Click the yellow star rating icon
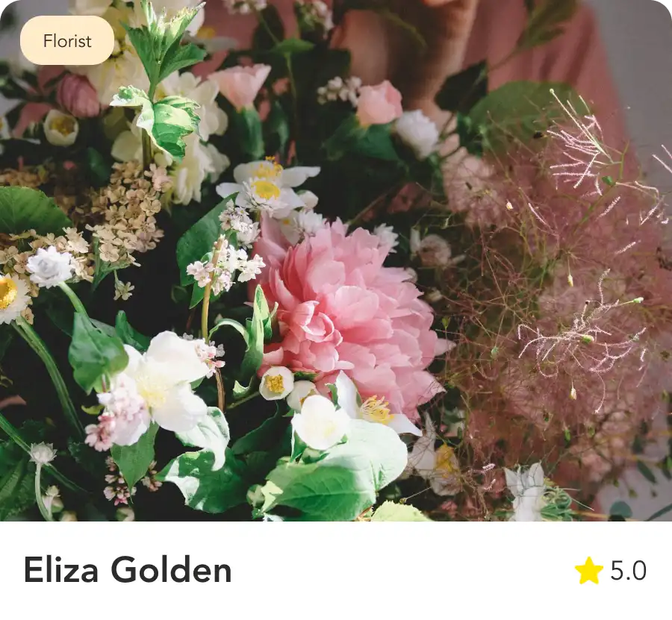The height and width of the screenshot is (620, 672). click(x=588, y=570)
